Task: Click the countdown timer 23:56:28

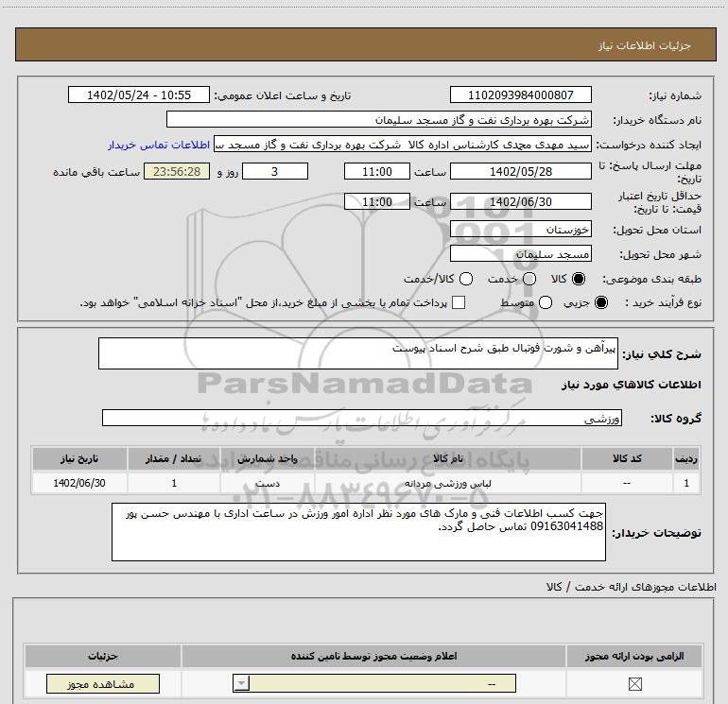Action: [x=177, y=171]
